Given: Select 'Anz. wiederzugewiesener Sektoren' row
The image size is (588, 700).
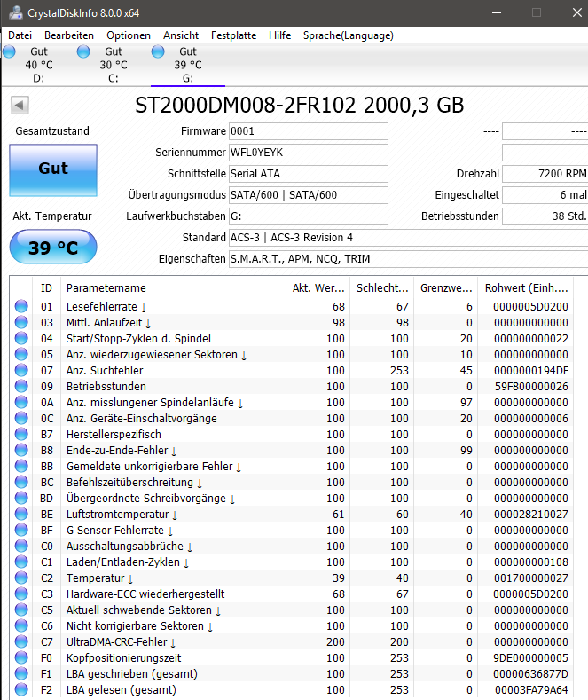Looking at the screenshot, I should [x=292, y=355].
